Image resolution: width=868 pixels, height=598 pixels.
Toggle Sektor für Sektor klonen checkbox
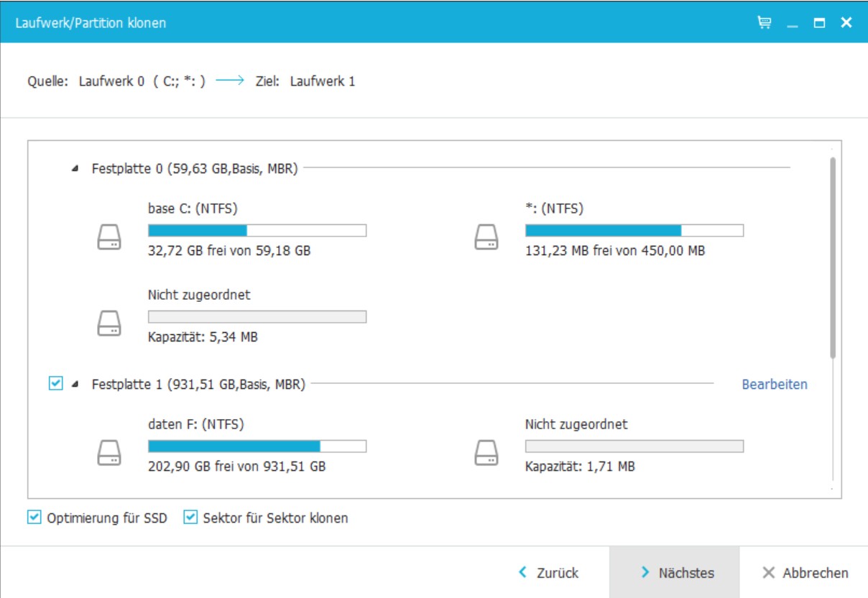tap(190, 517)
